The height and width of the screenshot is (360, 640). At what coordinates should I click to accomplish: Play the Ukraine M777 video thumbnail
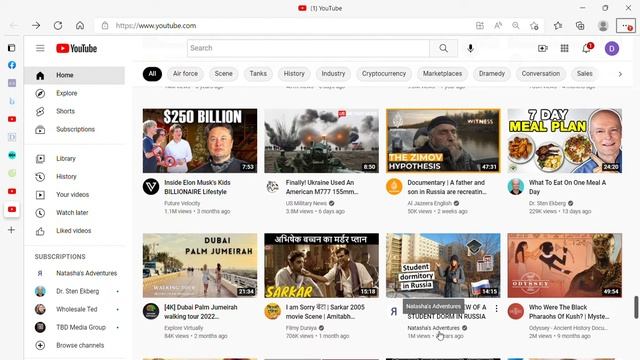tap(321, 140)
